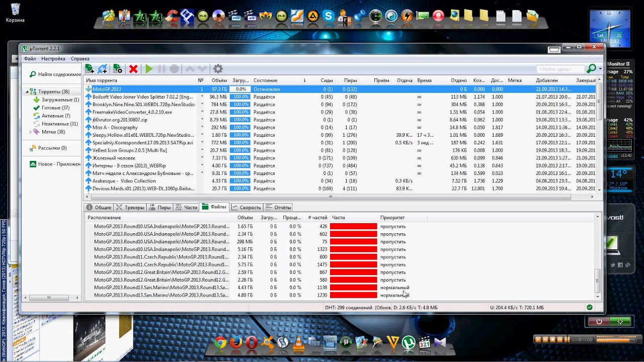644x362 pixels.
Task: Open Skype from the top dock
Action: coord(329,16)
